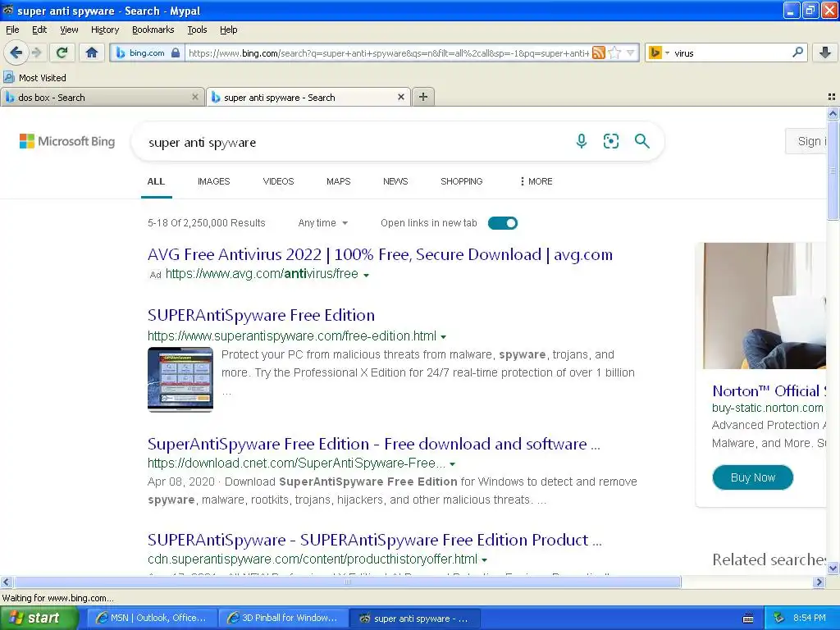
Task: Open the More search categories menu
Action: 536,181
